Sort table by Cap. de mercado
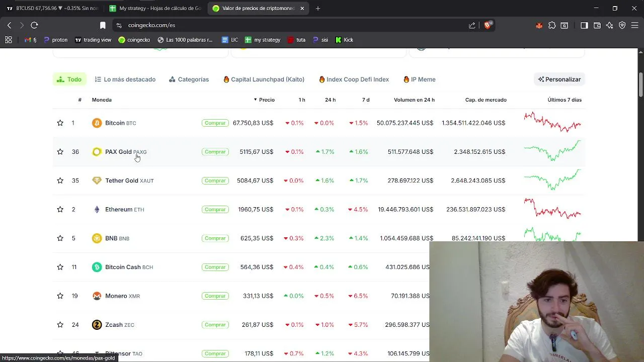Image resolution: width=644 pixels, height=362 pixels. tap(486, 100)
